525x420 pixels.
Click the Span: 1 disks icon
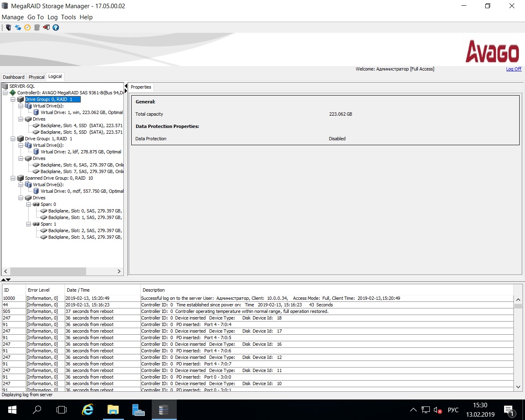pyautogui.click(x=36, y=224)
